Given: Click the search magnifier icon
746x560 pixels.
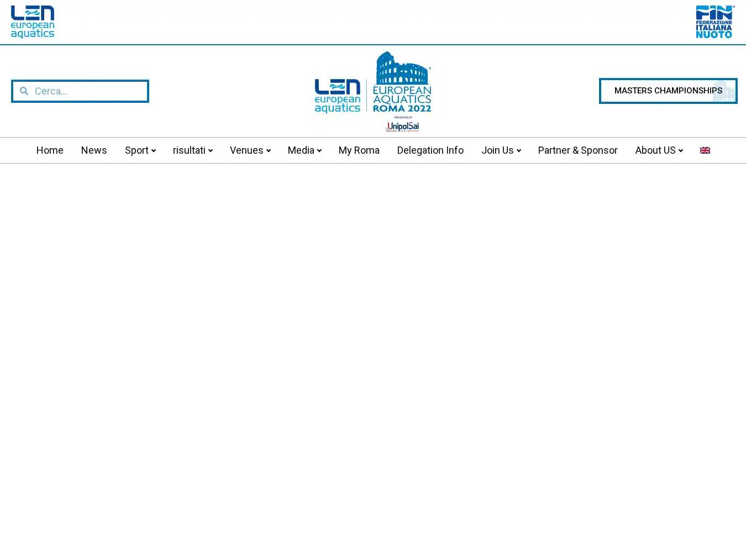Looking at the screenshot, I should (24, 91).
